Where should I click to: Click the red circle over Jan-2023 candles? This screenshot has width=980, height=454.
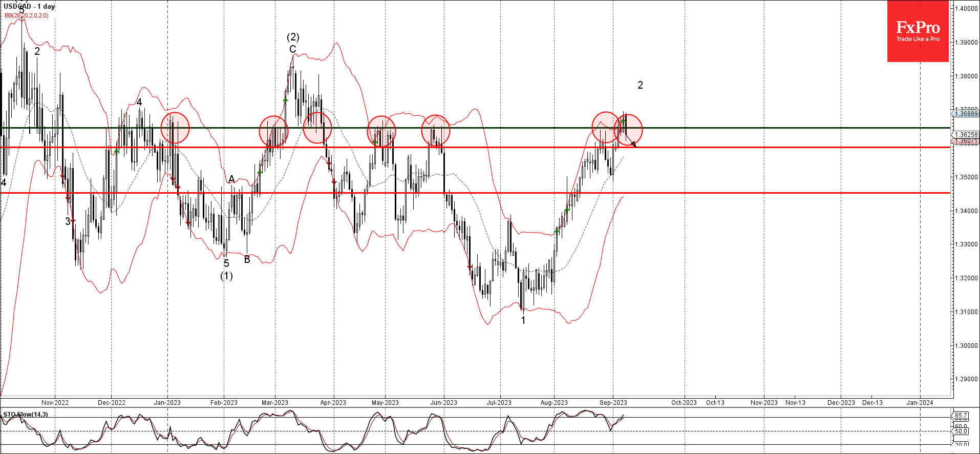point(175,128)
